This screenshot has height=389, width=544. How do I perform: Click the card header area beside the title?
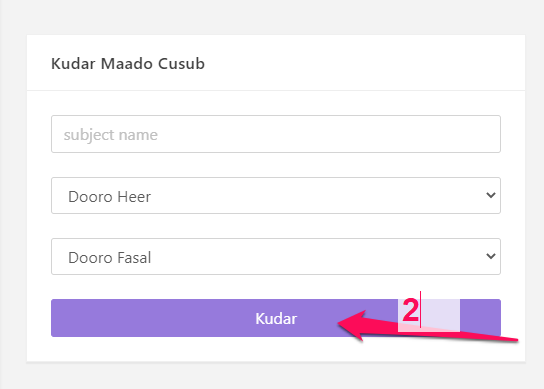click(364, 63)
